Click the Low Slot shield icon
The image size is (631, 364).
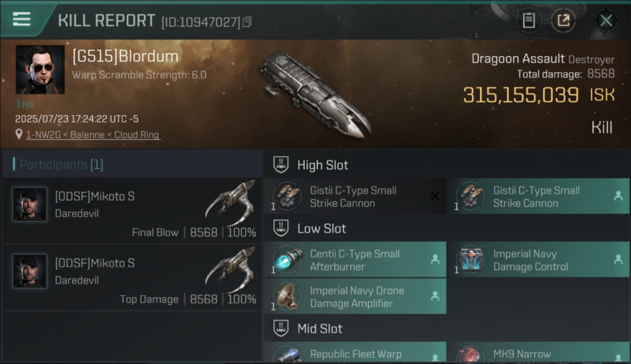coord(281,229)
